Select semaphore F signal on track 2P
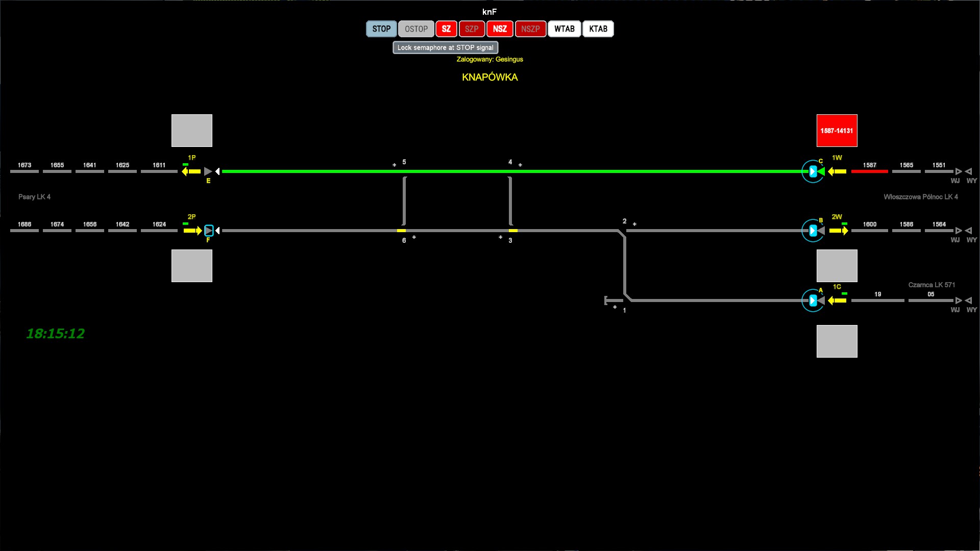This screenshot has width=980, height=551. 209,231
